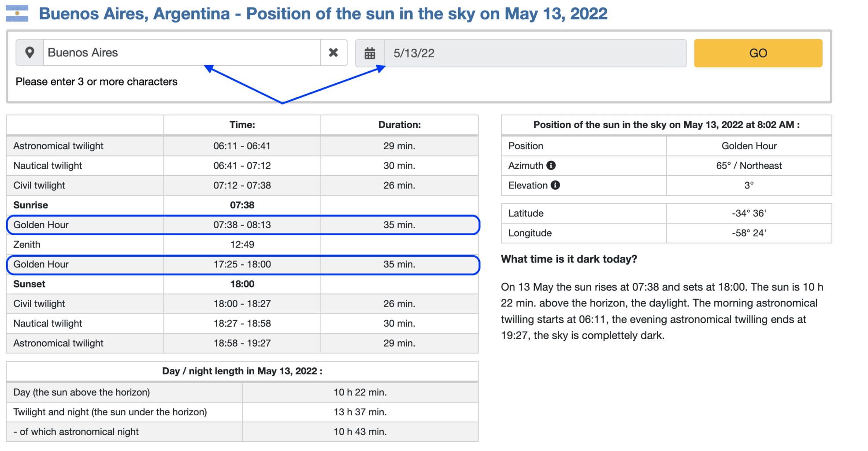Click the Elevation info icon

[x=555, y=185]
